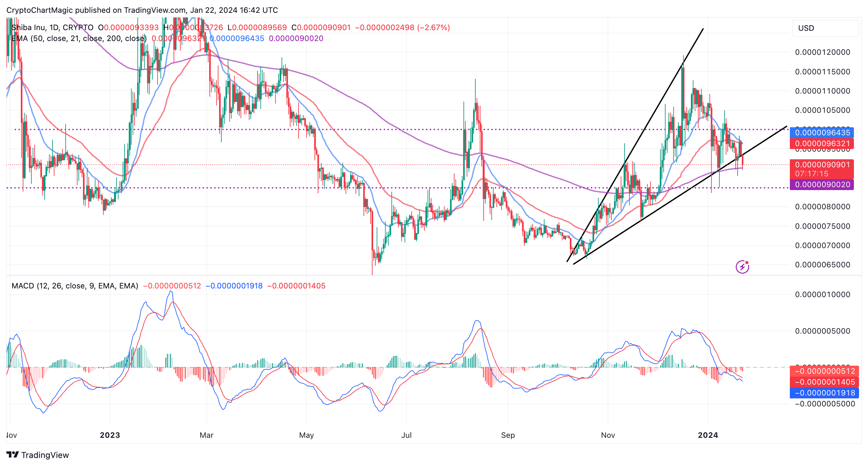Click the 0.0000105000 price axis tick
This screenshot has width=868, height=466.
pos(823,110)
